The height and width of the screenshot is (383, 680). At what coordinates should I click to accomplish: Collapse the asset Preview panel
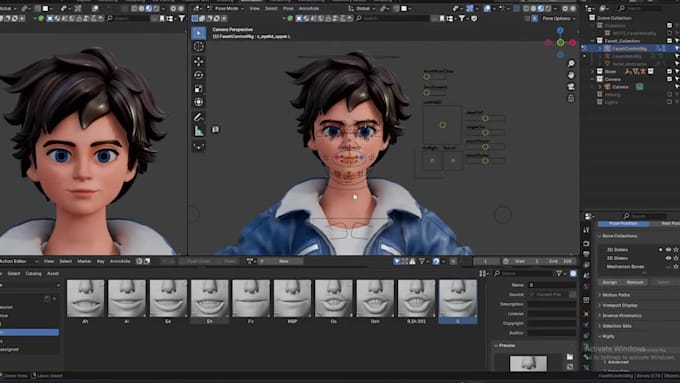[506, 346]
